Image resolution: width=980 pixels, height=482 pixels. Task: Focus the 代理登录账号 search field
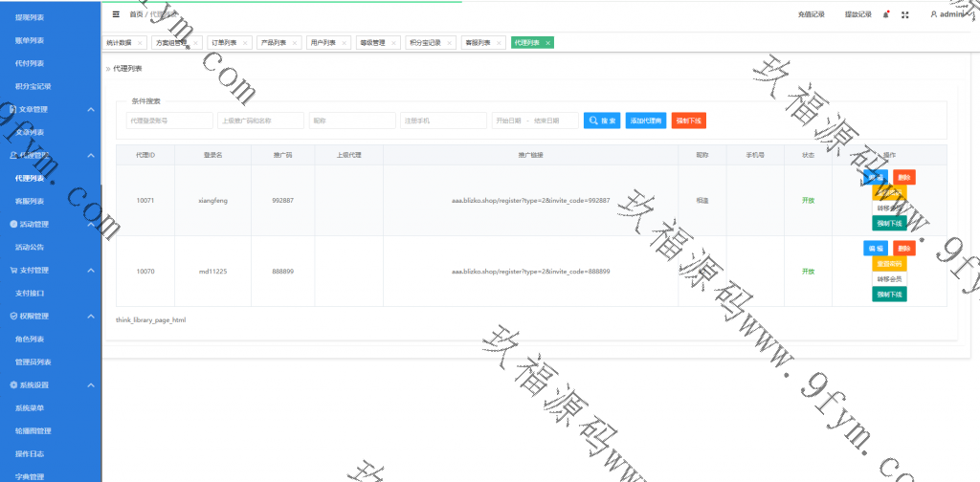(169, 120)
